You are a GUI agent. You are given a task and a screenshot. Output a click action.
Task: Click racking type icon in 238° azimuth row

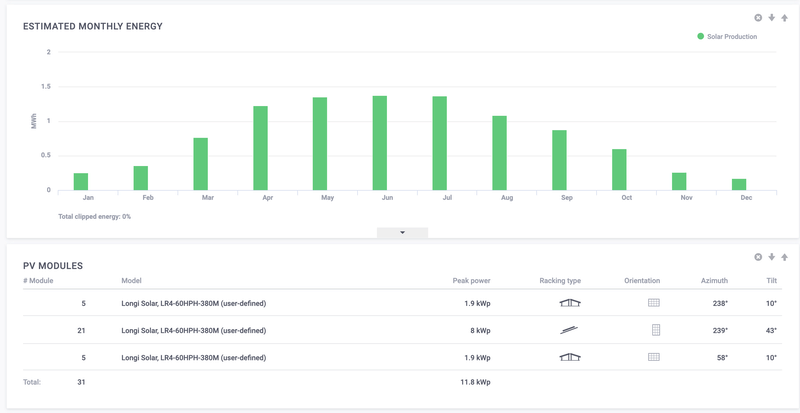pos(570,303)
